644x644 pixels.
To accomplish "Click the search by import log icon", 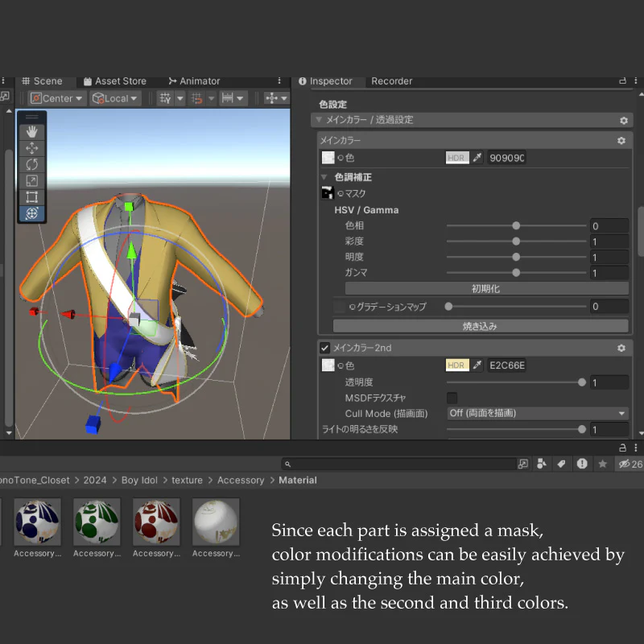I will click(582, 464).
